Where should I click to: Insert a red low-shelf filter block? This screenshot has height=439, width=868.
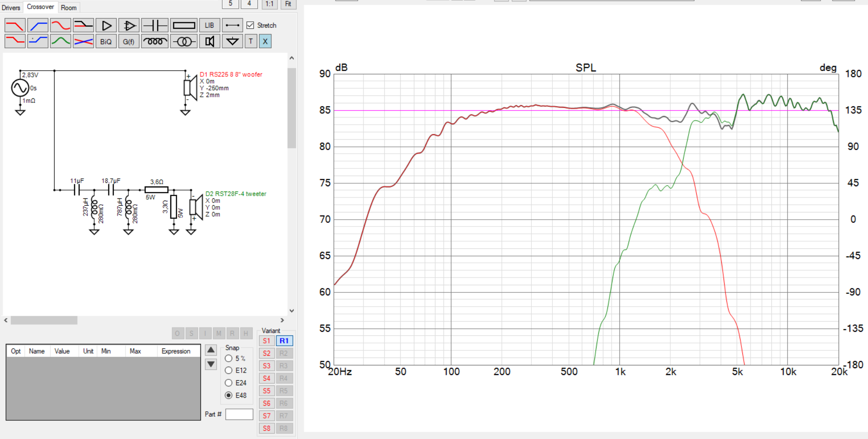tap(15, 41)
